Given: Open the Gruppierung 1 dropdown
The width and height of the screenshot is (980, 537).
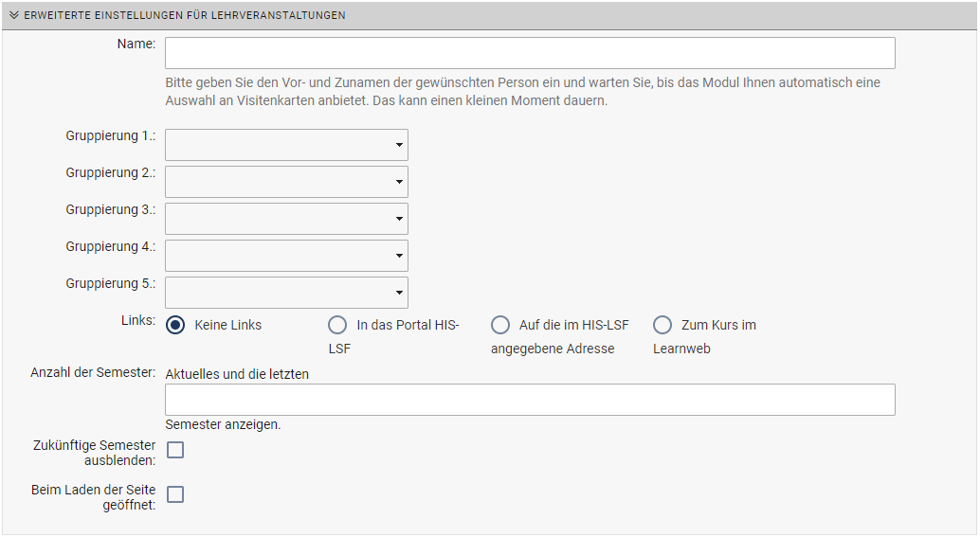Looking at the screenshot, I should click(x=286, y=145).
